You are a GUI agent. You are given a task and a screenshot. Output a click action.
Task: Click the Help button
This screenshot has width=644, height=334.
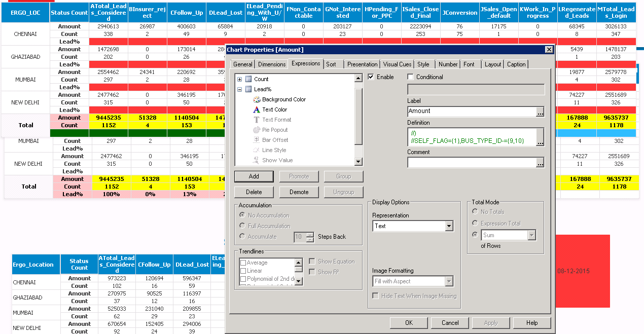(x=532, y=323)
